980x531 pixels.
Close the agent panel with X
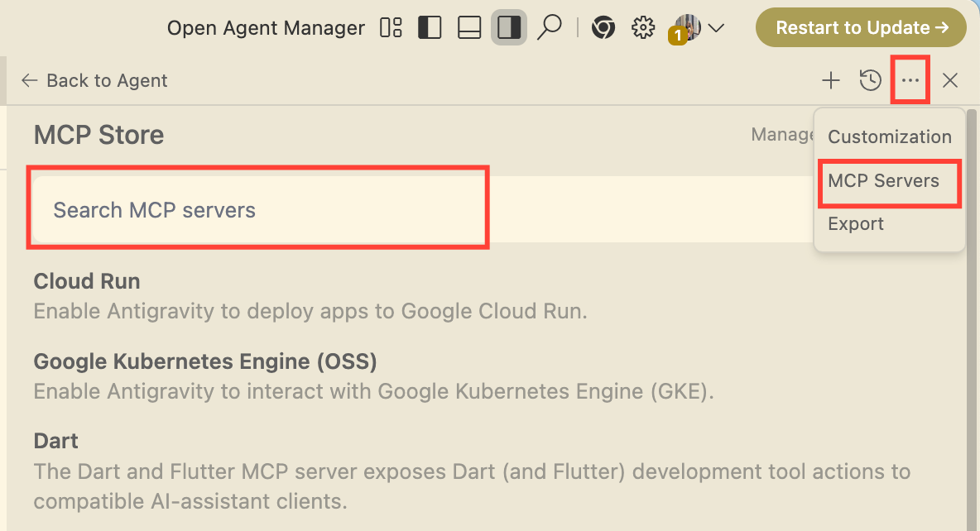[x=950, y=80]
